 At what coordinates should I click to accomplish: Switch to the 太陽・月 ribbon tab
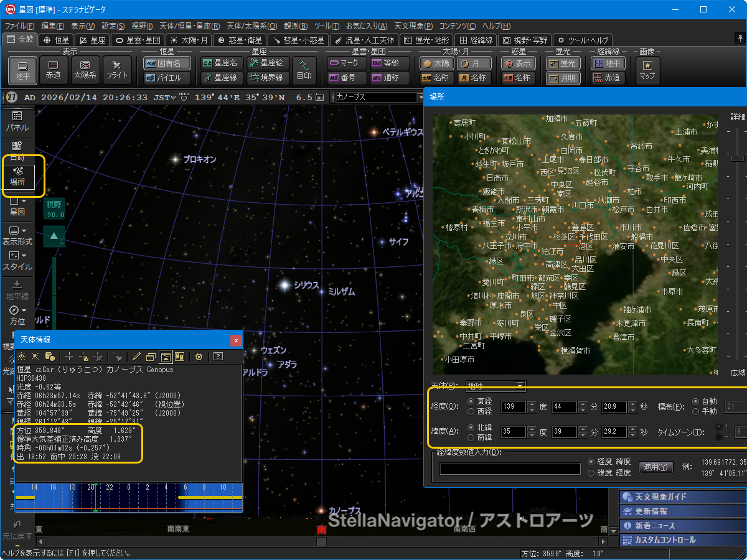tap(190, 40)
